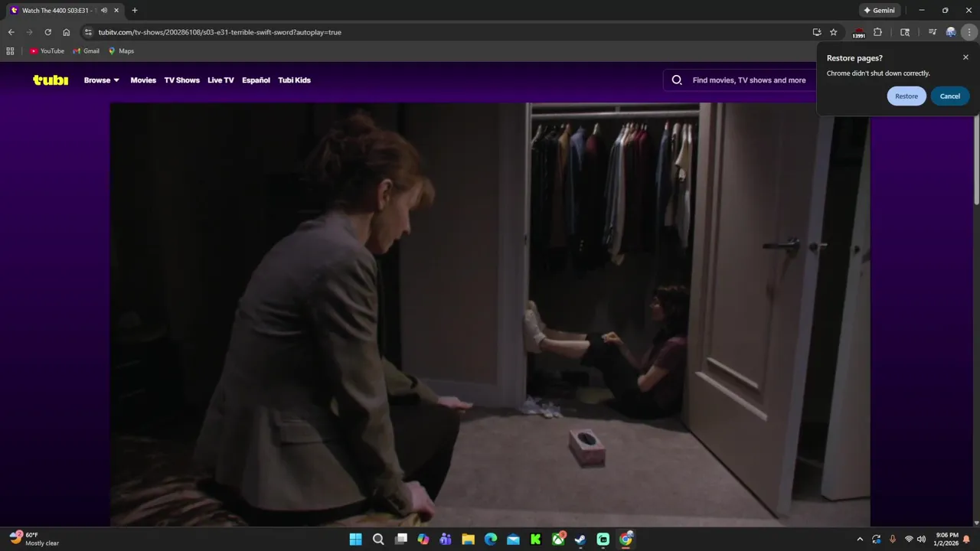Open a new Chrome tab

click(x=135, y=11)
